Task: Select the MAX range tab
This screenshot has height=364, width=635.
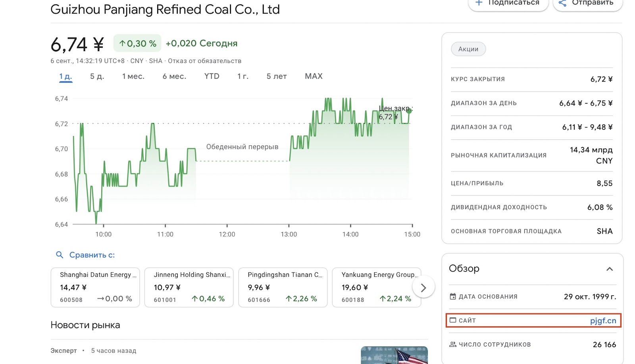Action: click(314, 76)
